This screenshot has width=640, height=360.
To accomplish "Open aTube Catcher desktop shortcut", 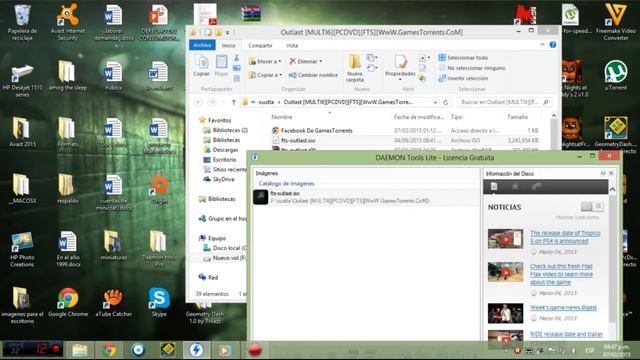I will coord(113,302).
